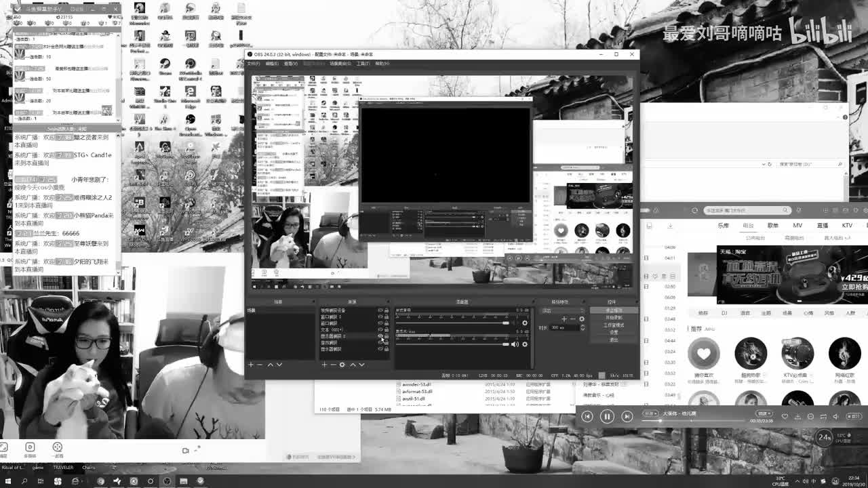Click 开始录制 to start recording
The height and width of the screenshot is (488, 868).
[x=614, y=318]
